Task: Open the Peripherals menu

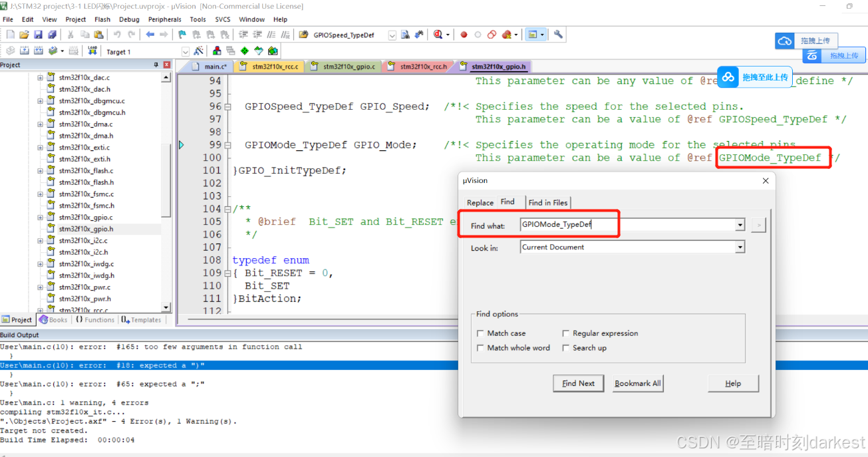Action: 164,19
